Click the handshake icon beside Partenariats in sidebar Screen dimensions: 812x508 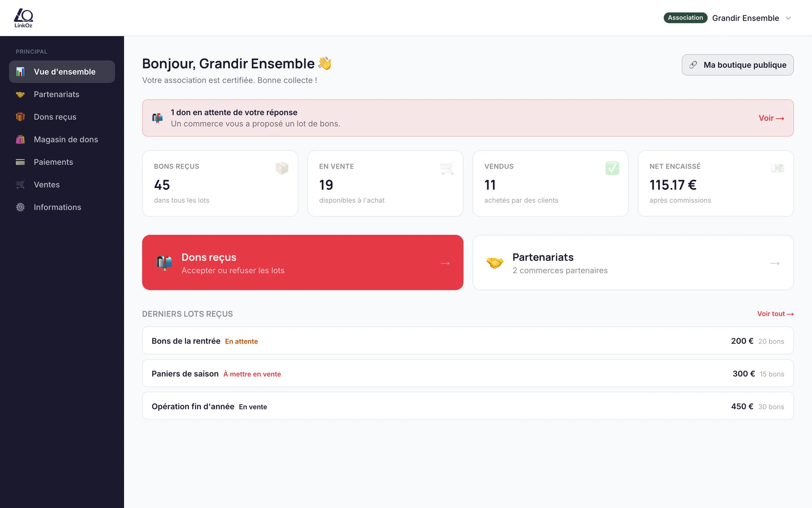[20, 94]
